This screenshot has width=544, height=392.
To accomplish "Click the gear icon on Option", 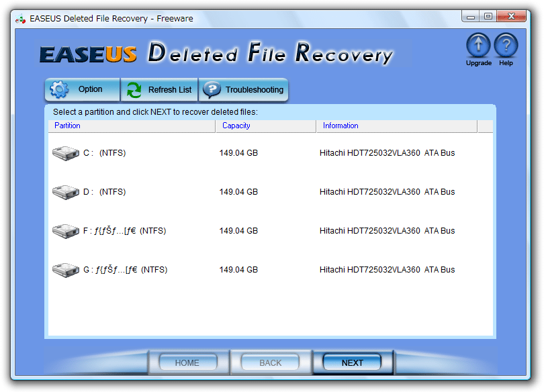I will coord(59,89).
